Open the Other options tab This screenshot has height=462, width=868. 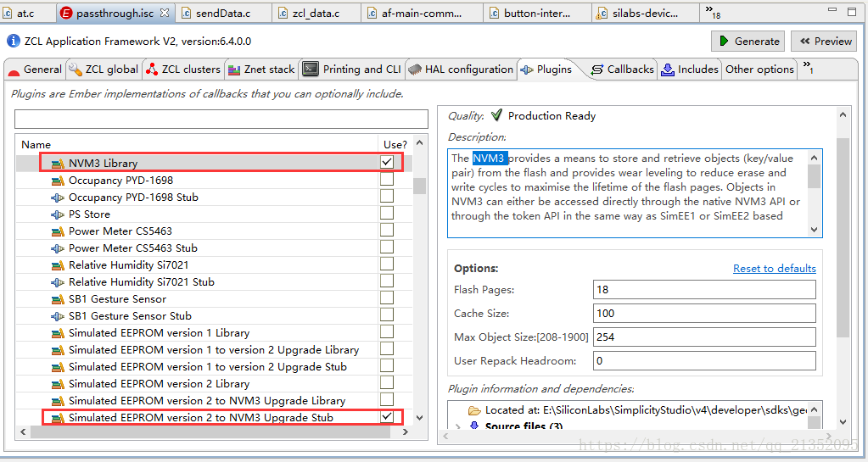[759, 70]
